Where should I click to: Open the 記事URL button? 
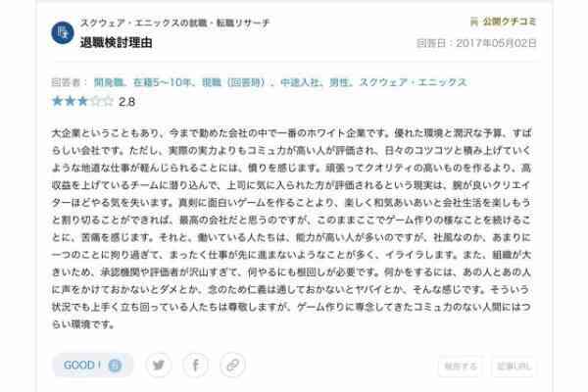pyautogui.click(x=514, y=367)
